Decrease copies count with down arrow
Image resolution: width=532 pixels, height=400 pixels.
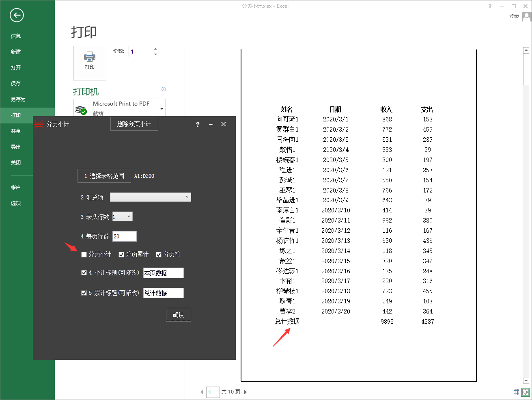click(155, 54)
